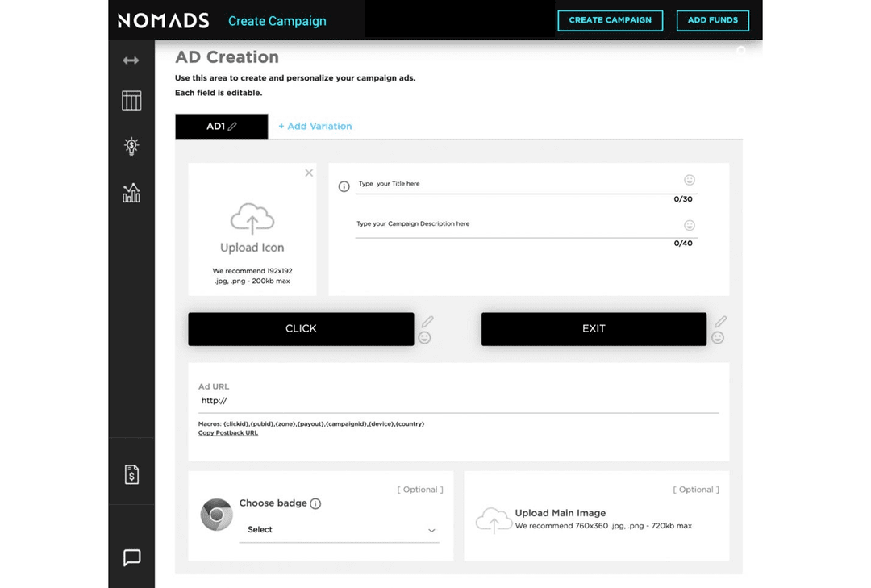Image resolution: width=871 pixels, height=588 pixels.
Task: Click the info circle beside the title input
Action: 344,186
